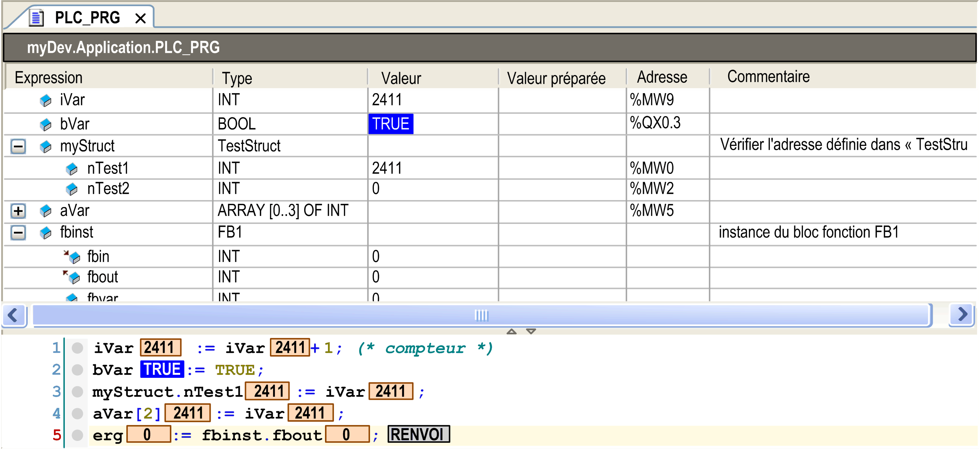980x449 pixels.
Task: Click the aVar array variable icon
Action: click(x=45, y=211)
